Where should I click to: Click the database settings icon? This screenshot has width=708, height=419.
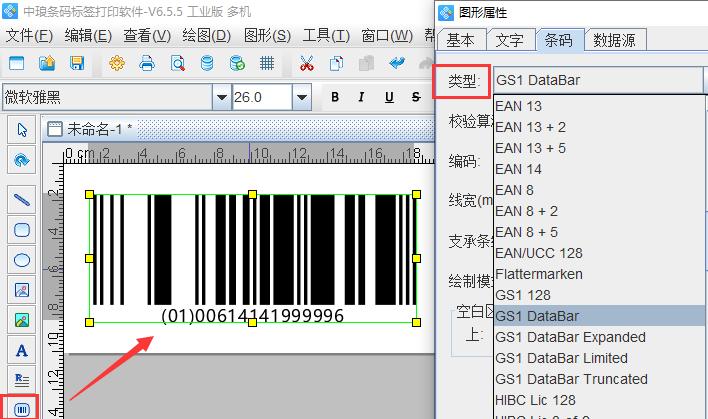(x=207, y=63)
